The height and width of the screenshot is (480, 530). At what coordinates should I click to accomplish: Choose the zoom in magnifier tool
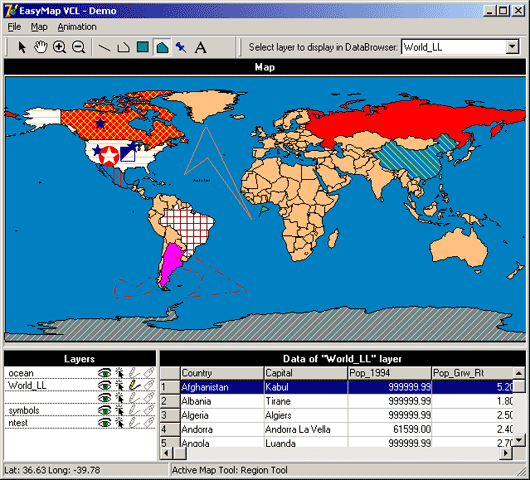click(x=60, y=47)
